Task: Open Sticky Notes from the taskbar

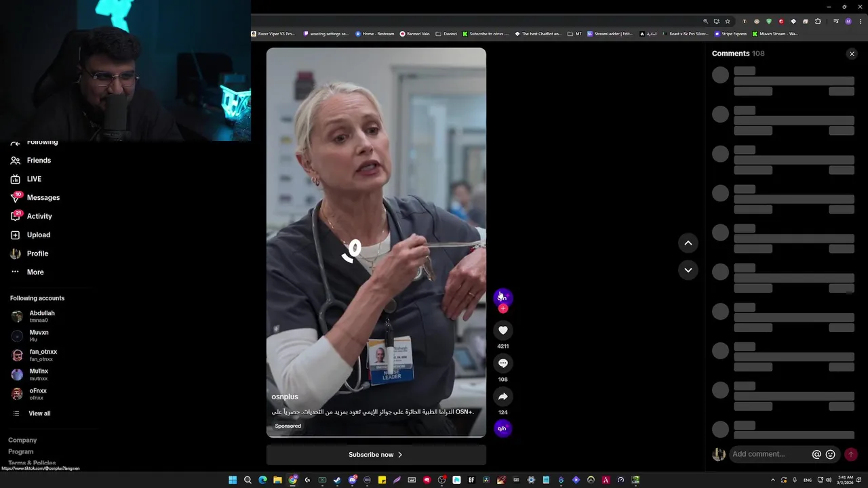Action: tap(382, 480)
